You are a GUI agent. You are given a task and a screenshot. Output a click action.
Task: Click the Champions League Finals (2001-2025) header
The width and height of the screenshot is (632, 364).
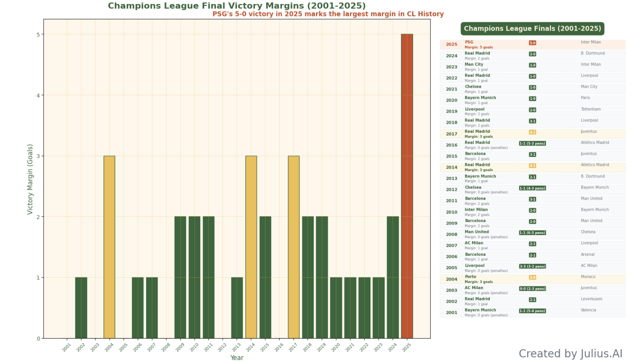point(532,29)
